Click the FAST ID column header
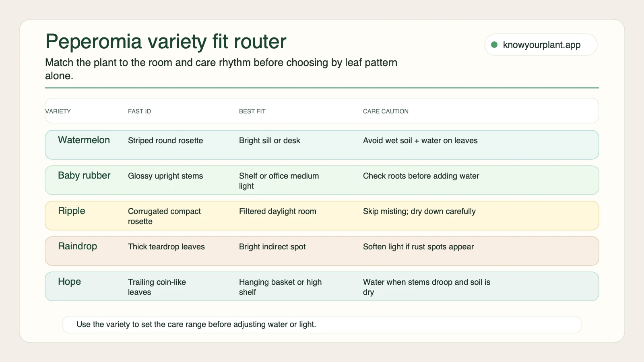This screenshot has height=362, width=644. click(140, 111)
